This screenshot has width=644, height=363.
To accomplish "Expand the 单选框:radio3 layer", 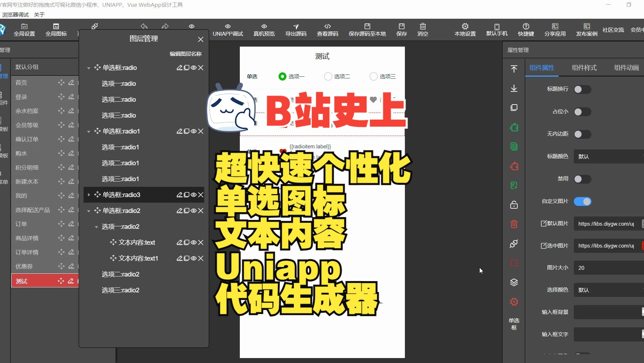I will click(x=88, y=195).
